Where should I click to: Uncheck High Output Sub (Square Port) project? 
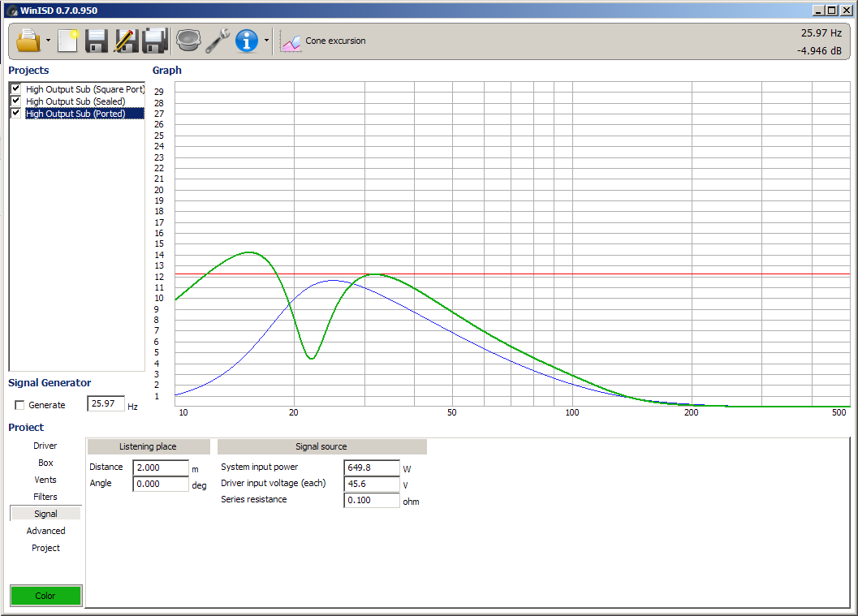pos(16,88)
